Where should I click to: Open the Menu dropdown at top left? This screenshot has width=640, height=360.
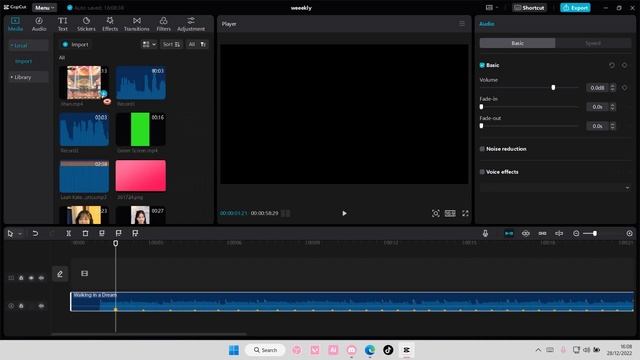point(44,8)
